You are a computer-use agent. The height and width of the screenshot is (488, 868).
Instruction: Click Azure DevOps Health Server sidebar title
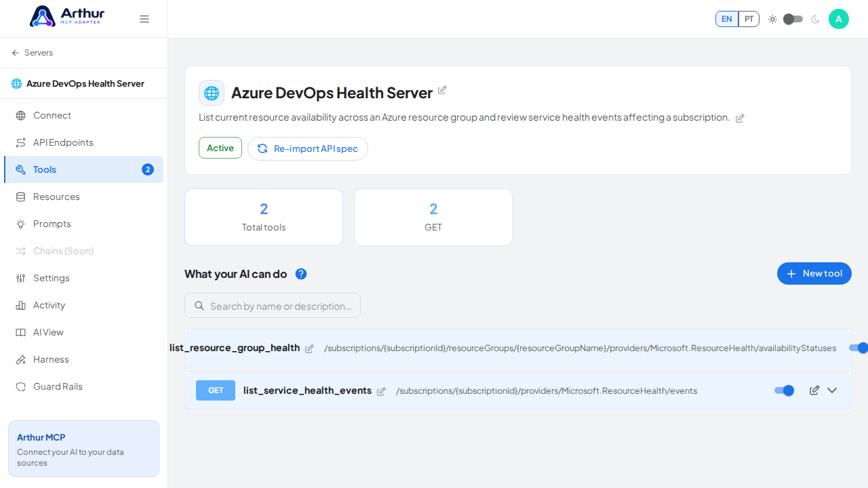[85, 83]
